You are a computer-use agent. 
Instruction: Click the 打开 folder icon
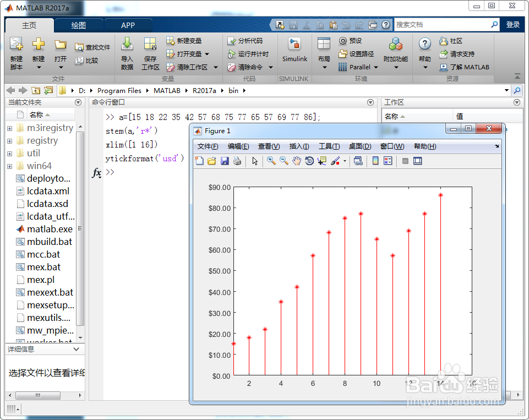[61, 45]
